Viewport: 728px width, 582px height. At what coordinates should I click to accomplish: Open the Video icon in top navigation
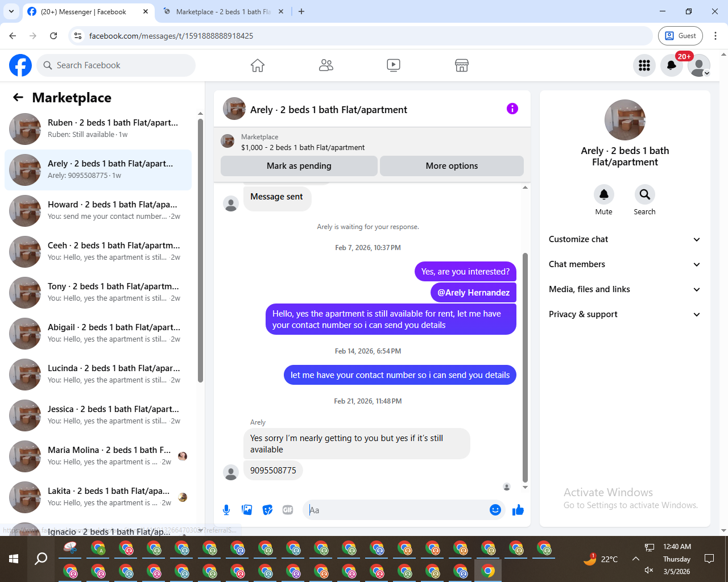tap(394, 65)
